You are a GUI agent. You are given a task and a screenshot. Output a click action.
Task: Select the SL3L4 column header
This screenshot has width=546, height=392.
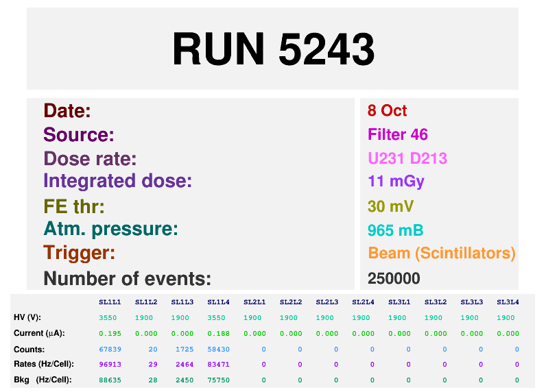click(508, 302)
